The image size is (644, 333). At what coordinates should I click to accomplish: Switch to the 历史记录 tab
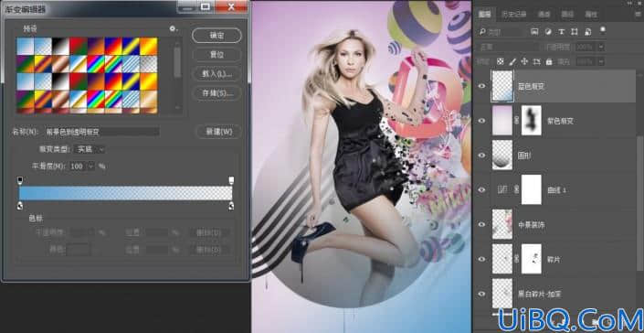tap(513, 15)
